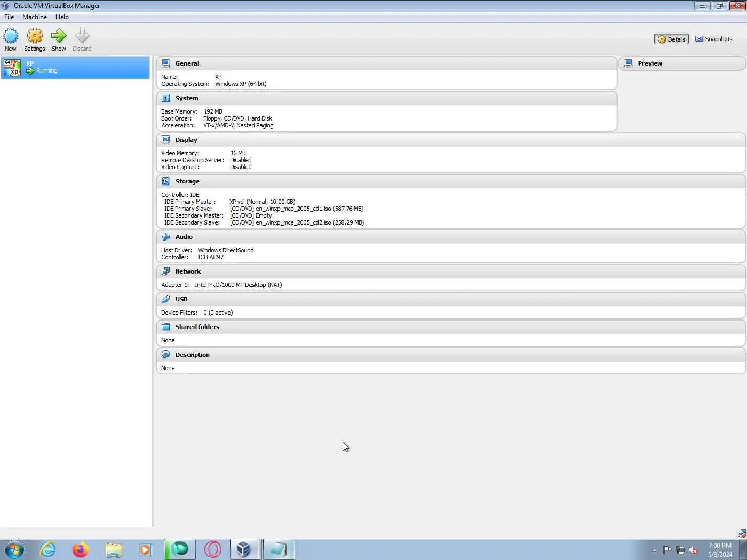This screenshot has height=560, width=747.
Task: Click the New virtual machine icon
Action: (11, 36)
